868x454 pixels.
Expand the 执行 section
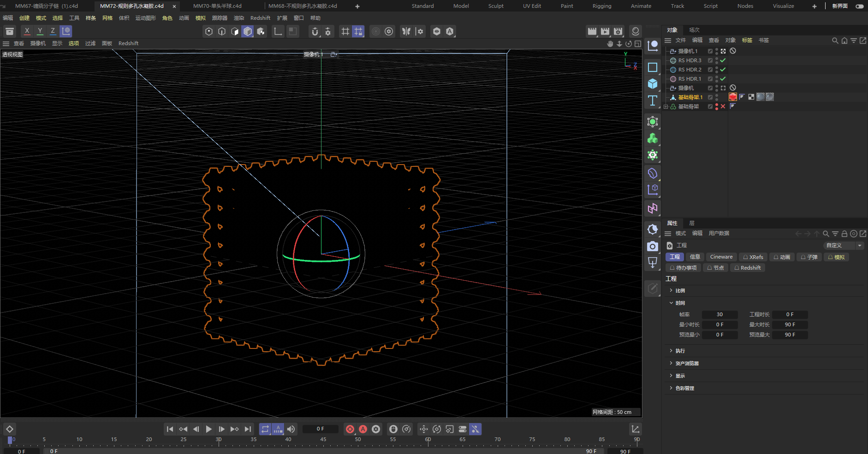pos(671,351)
